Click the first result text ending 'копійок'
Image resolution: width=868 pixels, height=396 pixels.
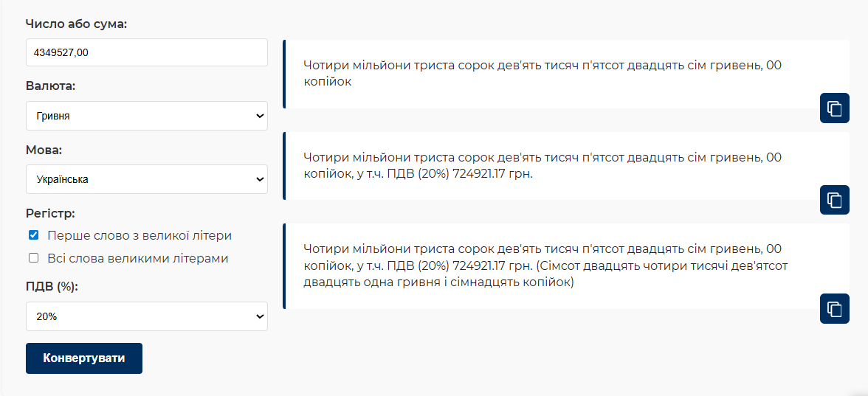click(542, 74)
